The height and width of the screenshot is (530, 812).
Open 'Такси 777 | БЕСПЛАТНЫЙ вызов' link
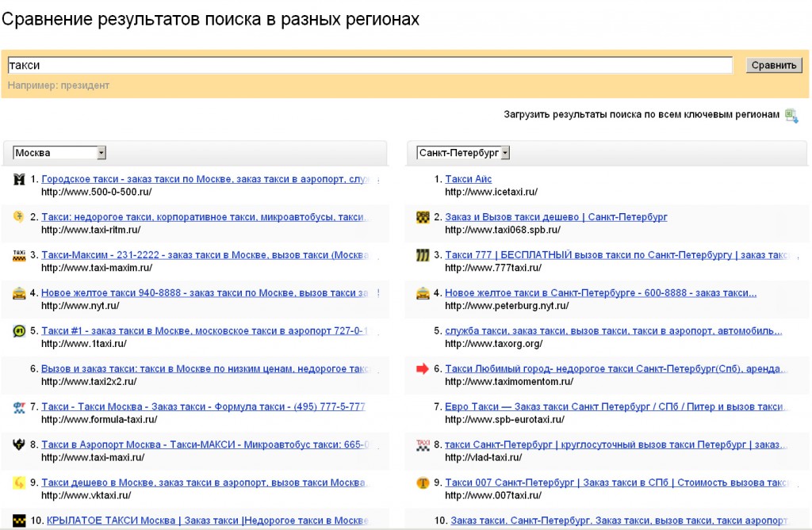click(x=617, y=254)
